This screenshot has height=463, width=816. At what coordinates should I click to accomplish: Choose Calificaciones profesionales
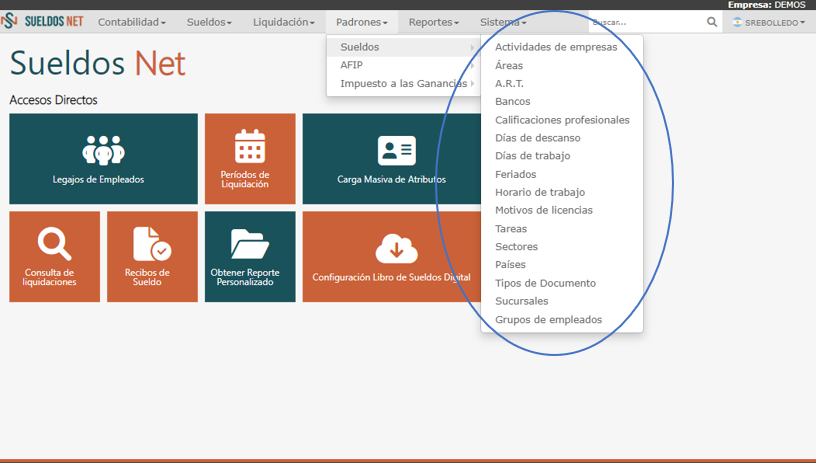(562, 120)
